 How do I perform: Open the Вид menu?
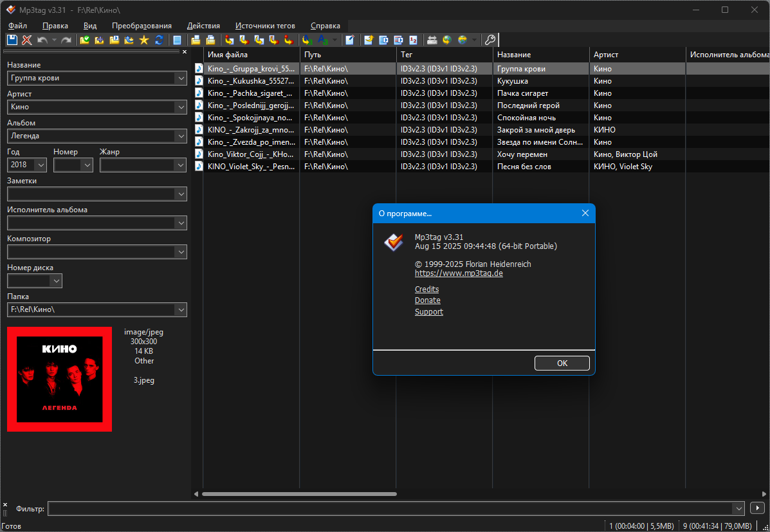pyautogui.click(x=90, y=26)
